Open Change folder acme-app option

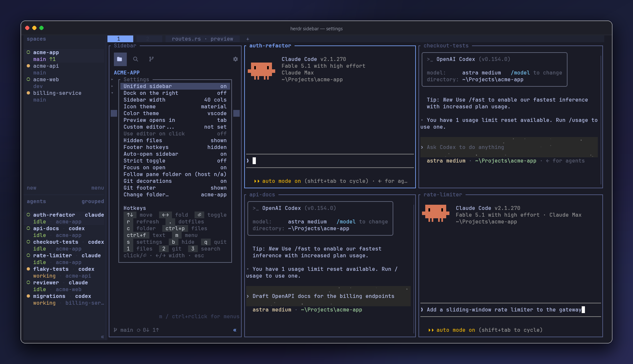tap(175, 194)
